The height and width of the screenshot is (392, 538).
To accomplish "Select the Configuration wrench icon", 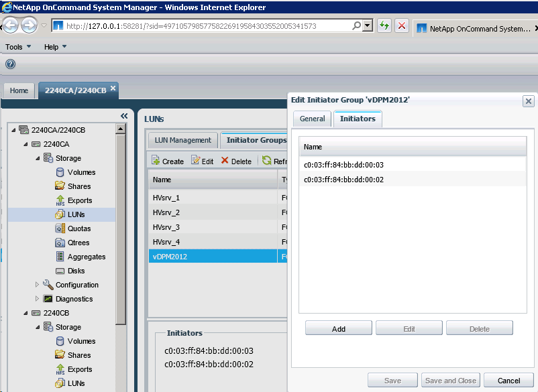I will pos(48,285).
